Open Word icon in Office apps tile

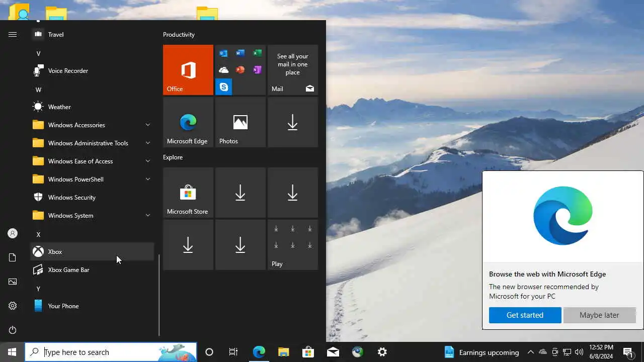point(240,53)
